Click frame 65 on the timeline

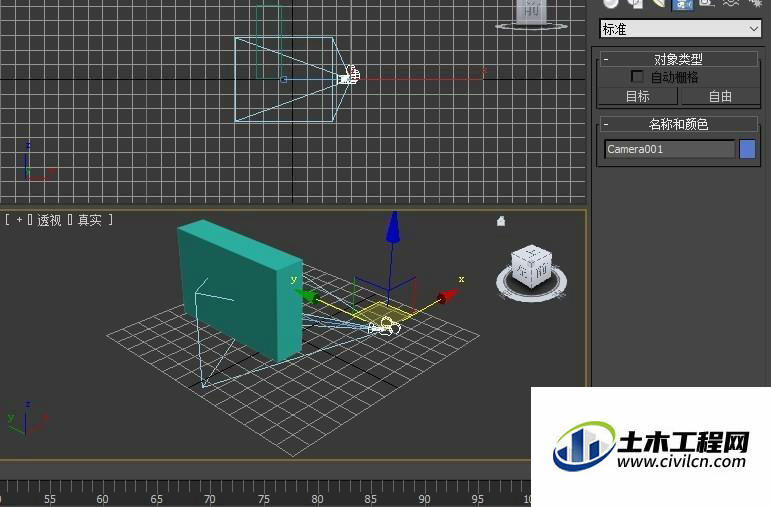coord(156,499)
